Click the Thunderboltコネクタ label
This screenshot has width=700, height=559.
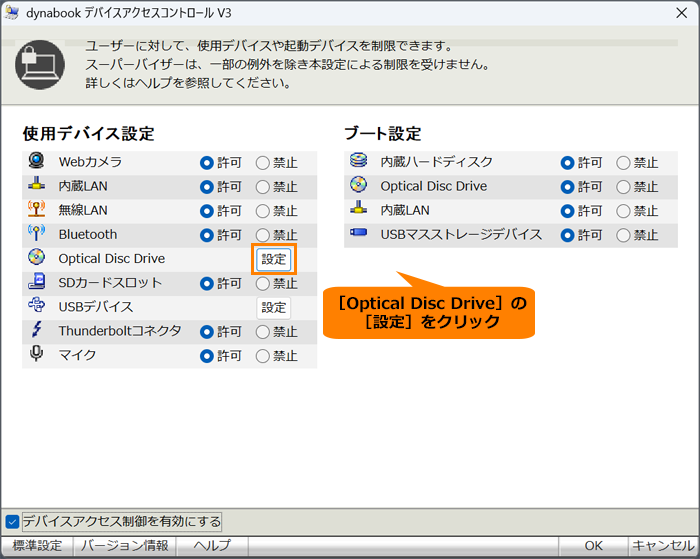click(x=120, y=331)
